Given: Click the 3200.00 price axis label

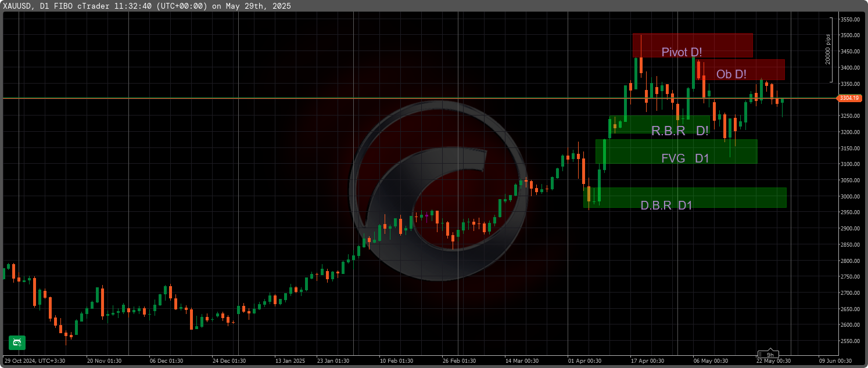Looking at the screenshot, I should tap(849, 132).
